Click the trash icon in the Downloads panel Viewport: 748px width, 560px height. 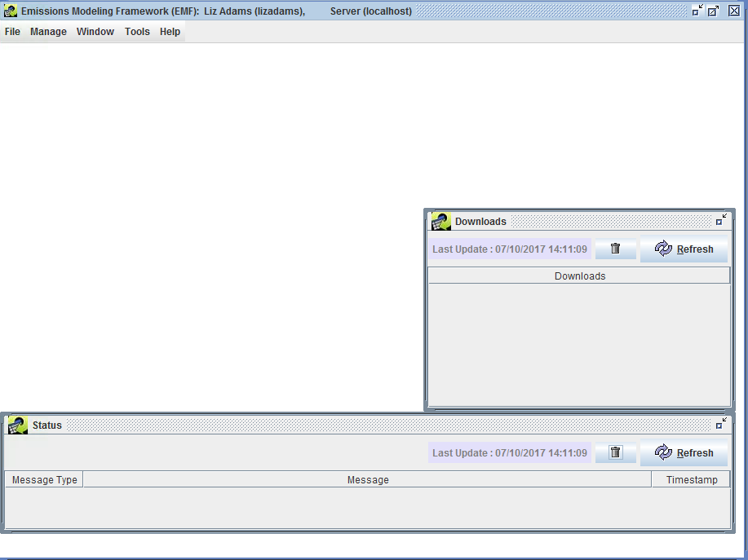tap(616, 249)
